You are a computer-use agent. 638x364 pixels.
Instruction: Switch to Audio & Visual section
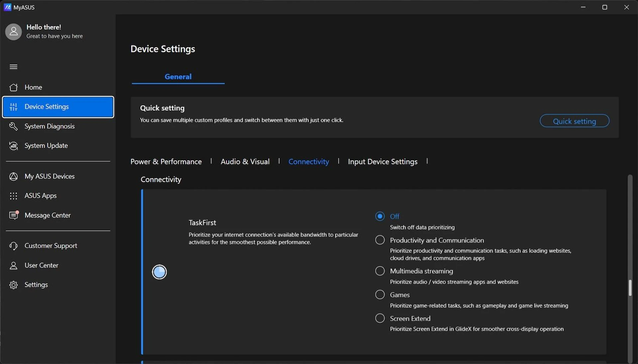(245, 162)
